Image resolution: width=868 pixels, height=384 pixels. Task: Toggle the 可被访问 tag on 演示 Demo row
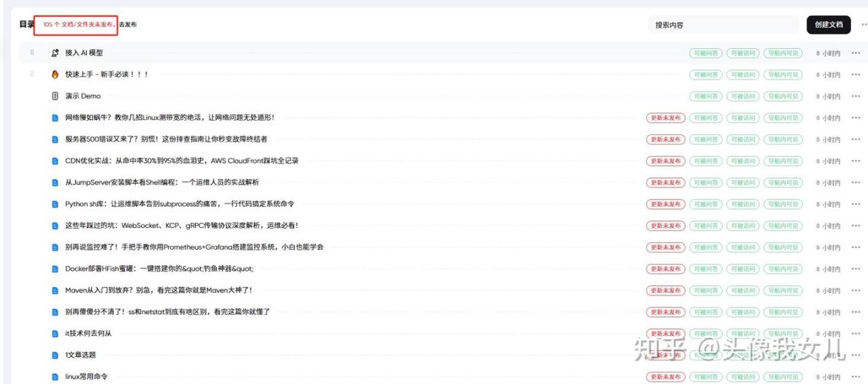(x=743, y=96)
